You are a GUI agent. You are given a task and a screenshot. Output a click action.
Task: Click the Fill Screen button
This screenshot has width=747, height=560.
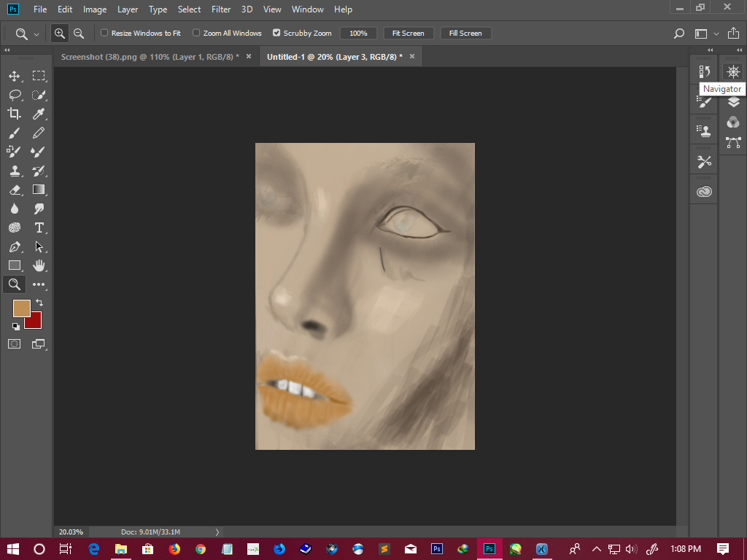coord(465,34)
